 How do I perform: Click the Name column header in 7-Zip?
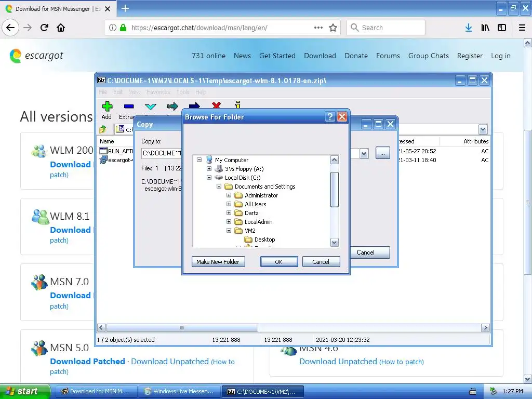(x=107, y=141)
